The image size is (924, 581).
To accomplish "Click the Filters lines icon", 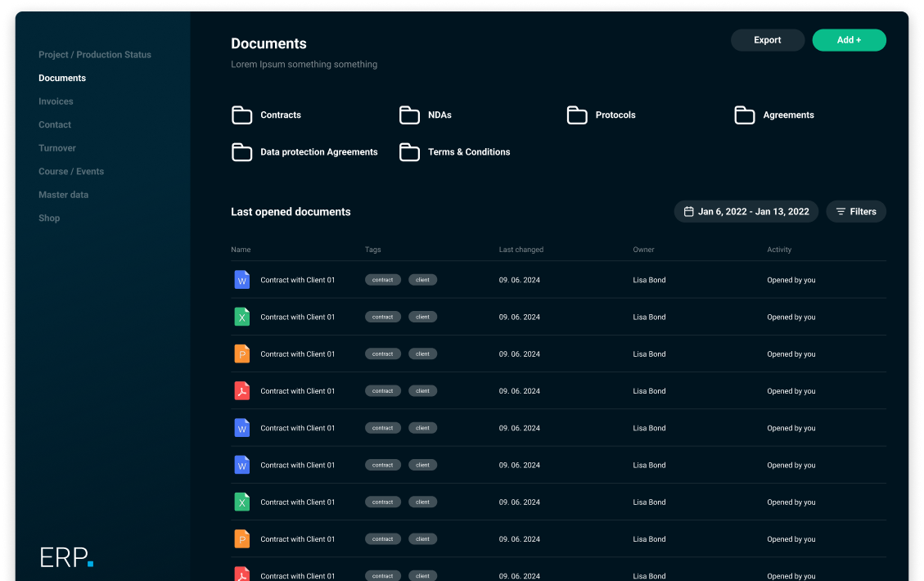I will click(841, 212).
